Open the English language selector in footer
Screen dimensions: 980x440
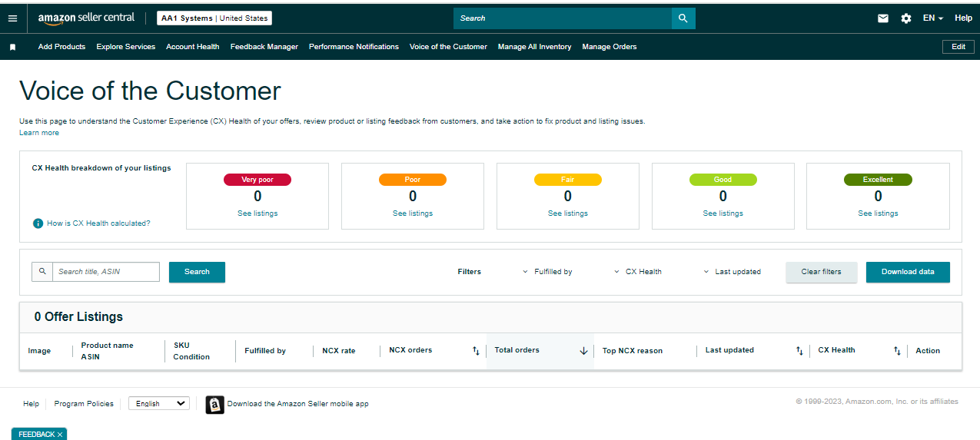click(158, 403)
